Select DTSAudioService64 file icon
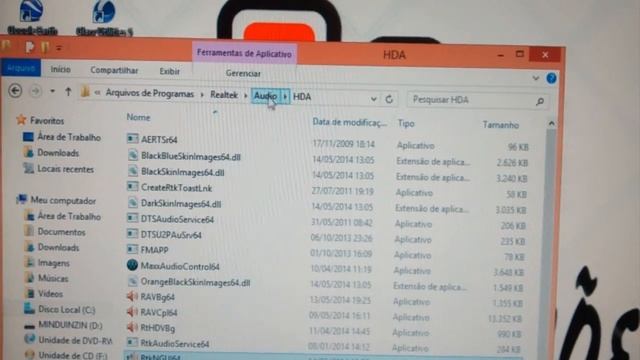The image size is (640, 360). click(x=132, y=218)
